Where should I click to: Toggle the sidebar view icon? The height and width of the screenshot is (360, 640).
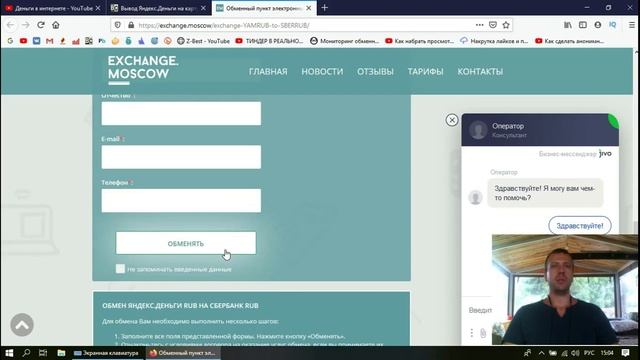click(583, 25)
